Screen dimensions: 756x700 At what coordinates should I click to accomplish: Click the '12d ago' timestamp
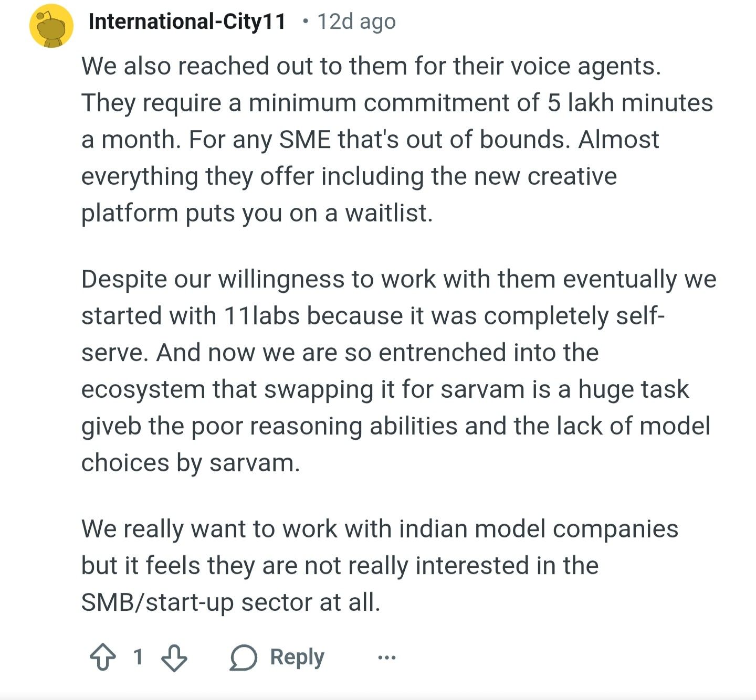[356, 22]
